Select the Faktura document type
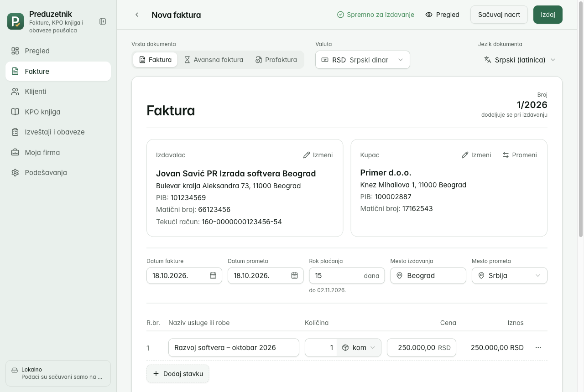 click(155, 60)
